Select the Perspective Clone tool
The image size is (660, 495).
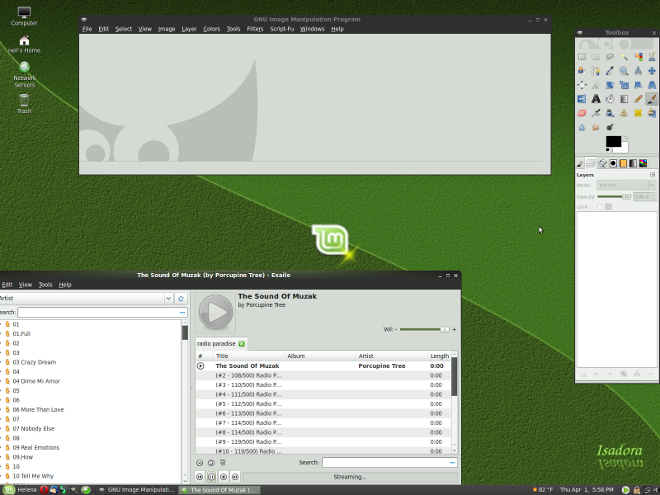[x=652, y=113]
